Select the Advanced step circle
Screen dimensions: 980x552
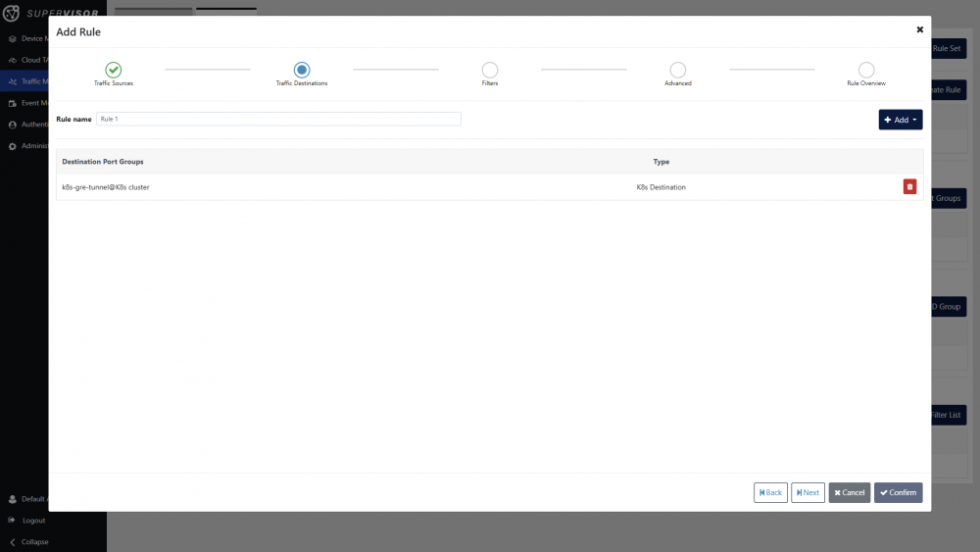click(678, 70)
